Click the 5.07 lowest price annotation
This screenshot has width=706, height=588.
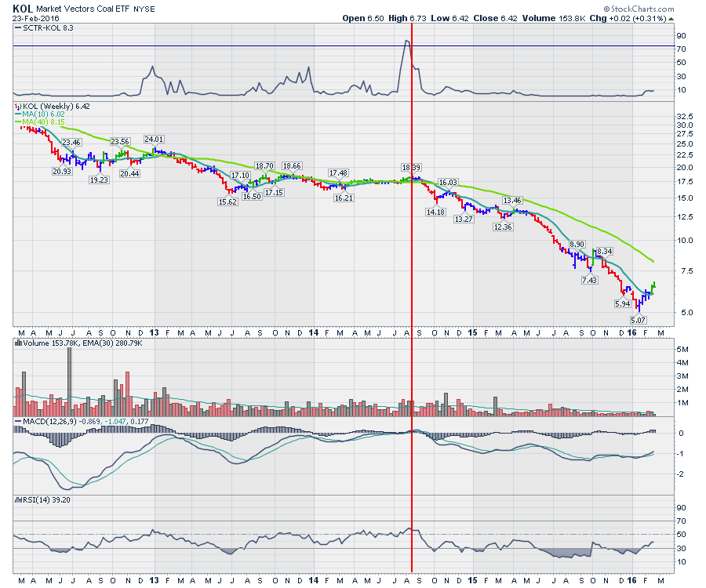pos(638,320)
